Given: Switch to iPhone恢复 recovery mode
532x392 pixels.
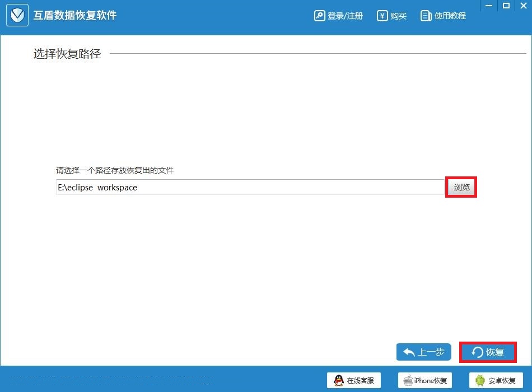Looking at the screenshot, I should point(424,380).
